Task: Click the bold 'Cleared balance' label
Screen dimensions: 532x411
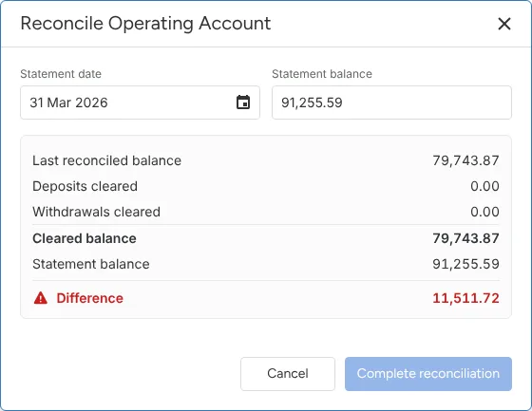Action: point(85,238)
